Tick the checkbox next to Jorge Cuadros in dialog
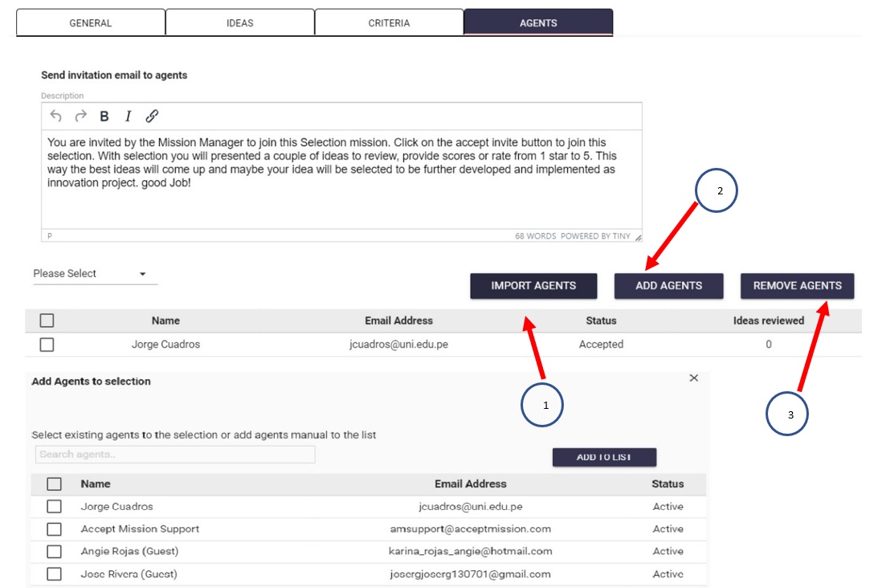Viewport: 882px width, 588px height. pos(54,507)
